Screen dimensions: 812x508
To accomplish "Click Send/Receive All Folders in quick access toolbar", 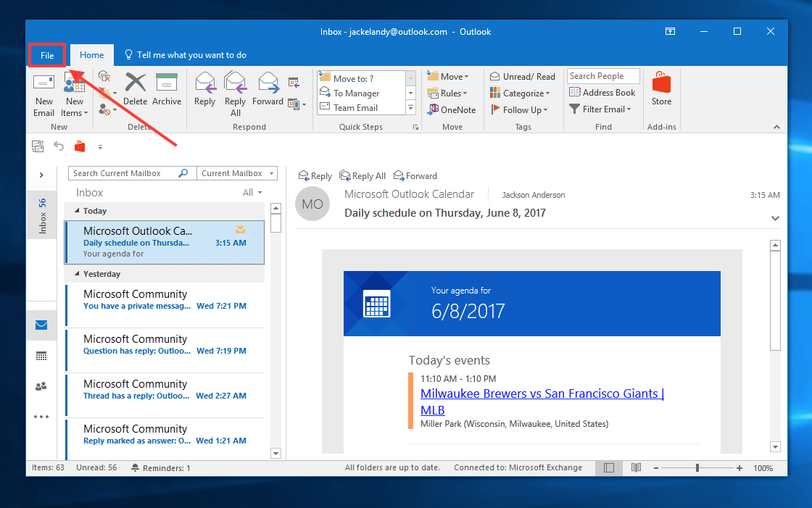I will pyautogui.click(x=38, y=146).
